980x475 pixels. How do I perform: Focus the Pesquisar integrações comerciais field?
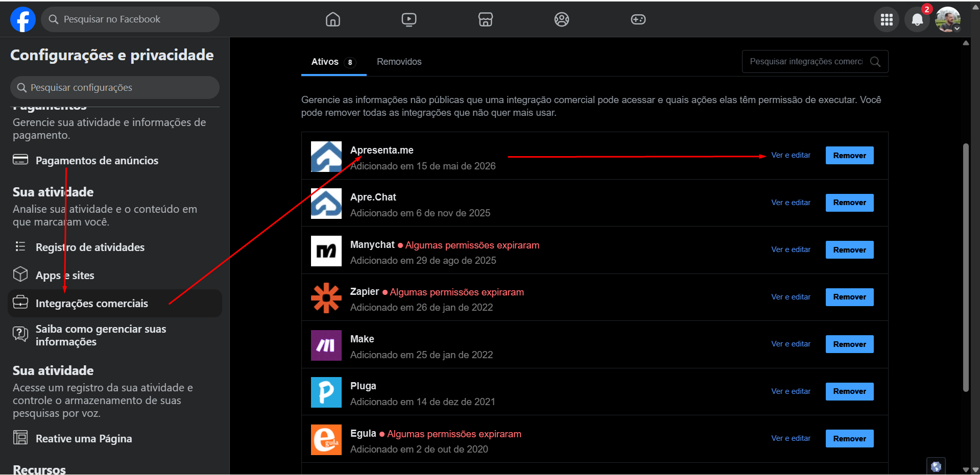(x=815, y=62)
